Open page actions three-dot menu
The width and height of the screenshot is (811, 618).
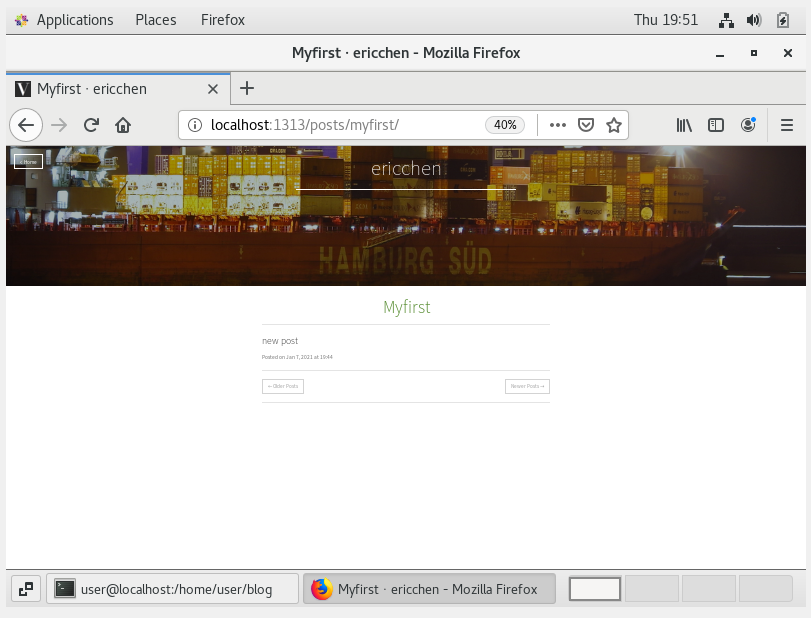pos(558,125)
